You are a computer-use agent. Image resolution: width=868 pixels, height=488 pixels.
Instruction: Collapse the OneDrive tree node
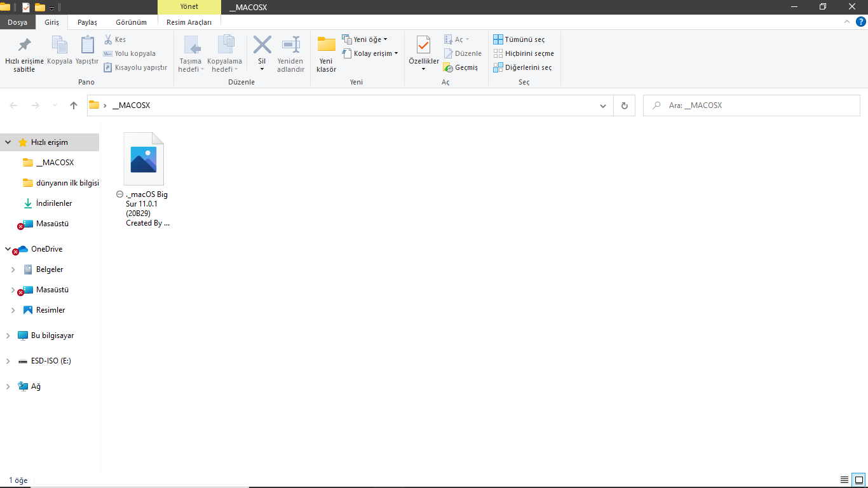8,249
